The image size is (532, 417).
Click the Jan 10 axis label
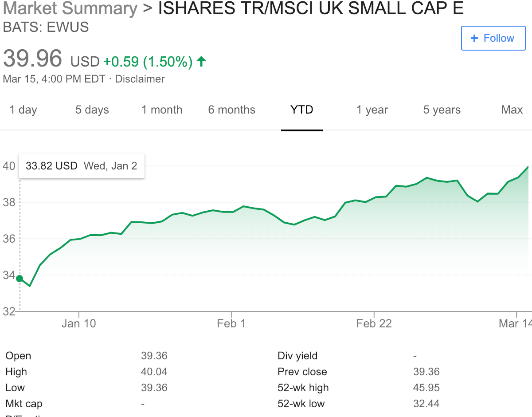point(79,323)
